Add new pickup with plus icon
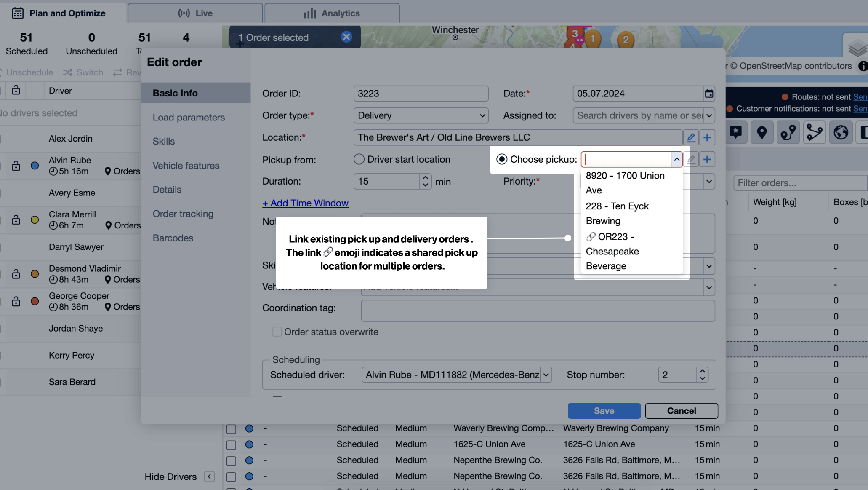The image size is (868, 490). pos(707,159)
